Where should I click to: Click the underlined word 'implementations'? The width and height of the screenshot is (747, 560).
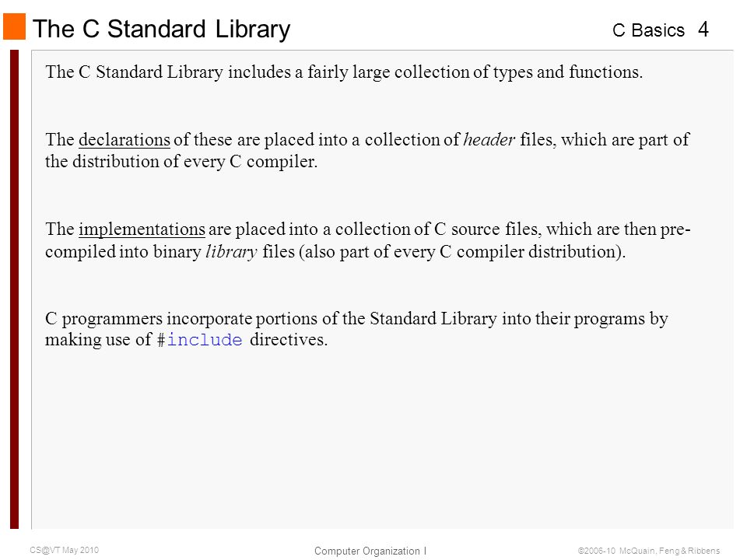142,229
